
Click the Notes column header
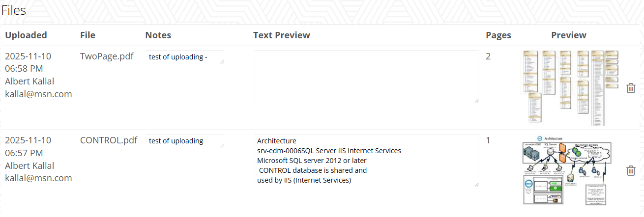click(x=158, y=35)
